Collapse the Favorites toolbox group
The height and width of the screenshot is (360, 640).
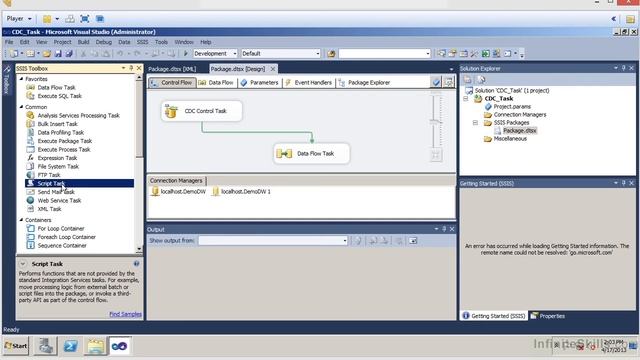point(21,79)
